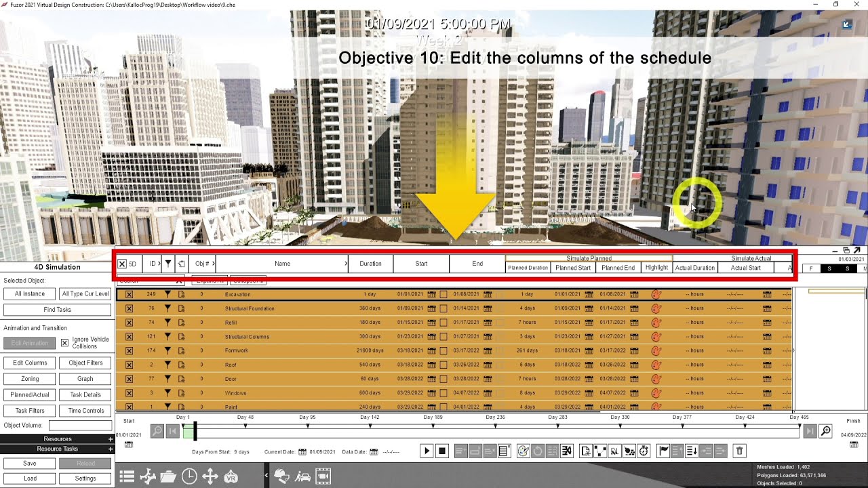Delete the task with the trash icon
Image resolution: width=868 pixels, height=488 pixels.
tap(740, 451)
